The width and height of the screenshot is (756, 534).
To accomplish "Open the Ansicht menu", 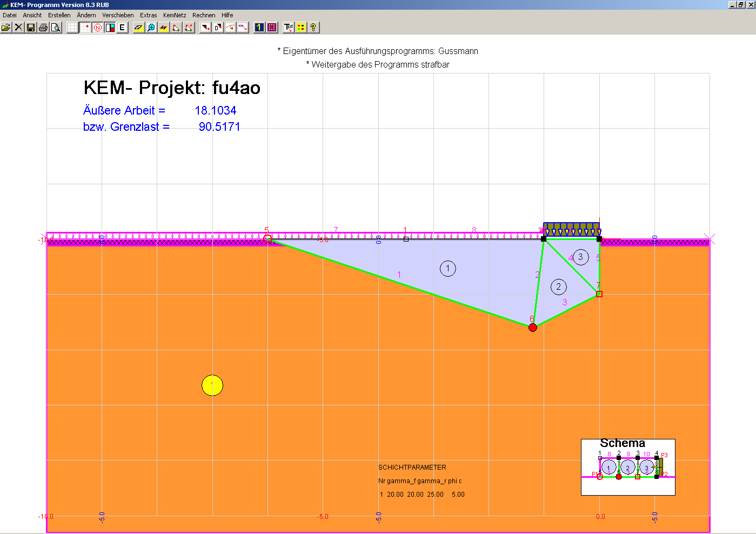I will 32,15.
